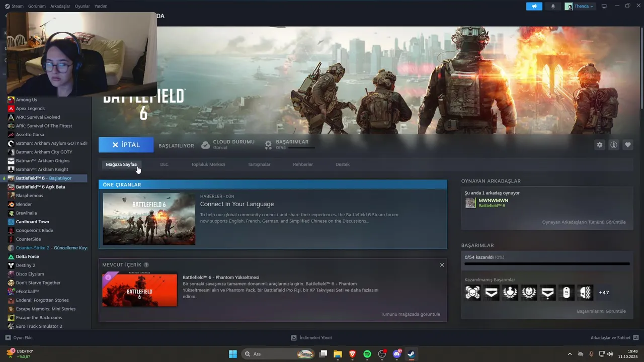Image resolution: width=644 pixels, height=362 pixels.
Task: Click the Mevcut İçerik help question mark
Action: 146,265
